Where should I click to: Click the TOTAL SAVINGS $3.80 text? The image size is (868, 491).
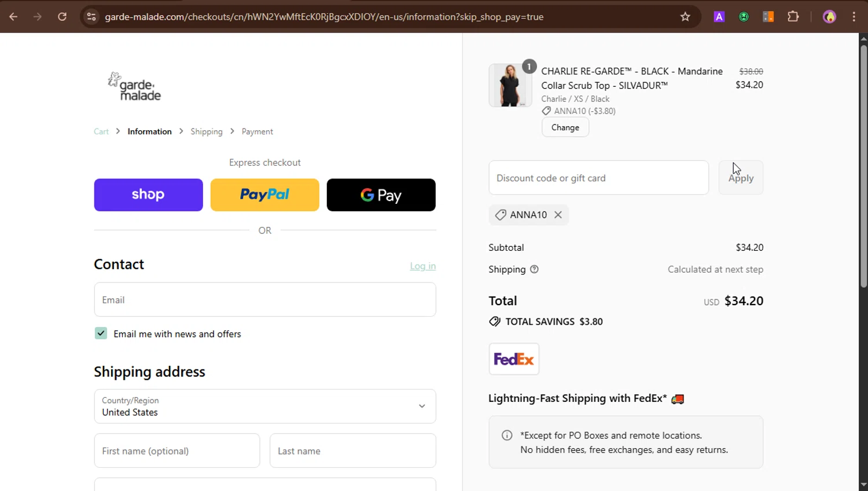554,321
